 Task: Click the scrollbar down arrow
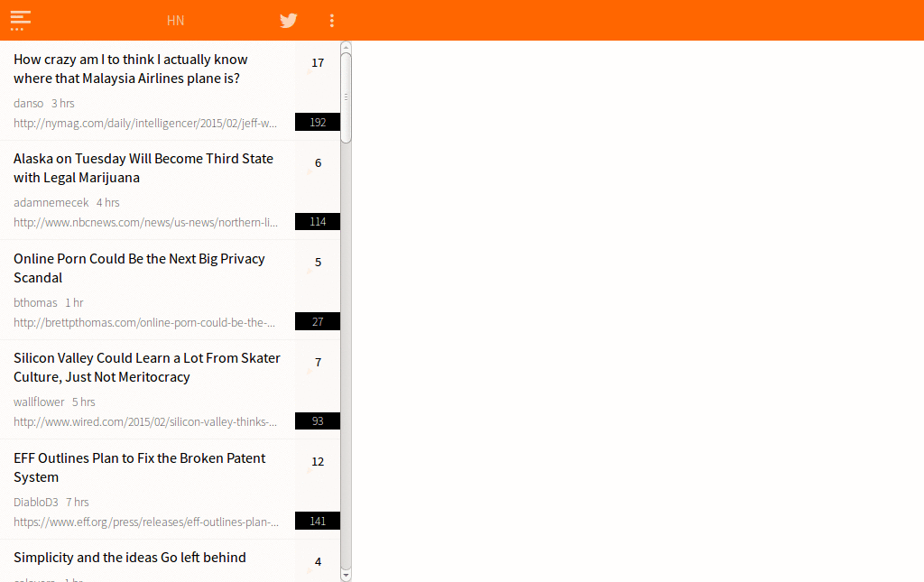point(346,575)
